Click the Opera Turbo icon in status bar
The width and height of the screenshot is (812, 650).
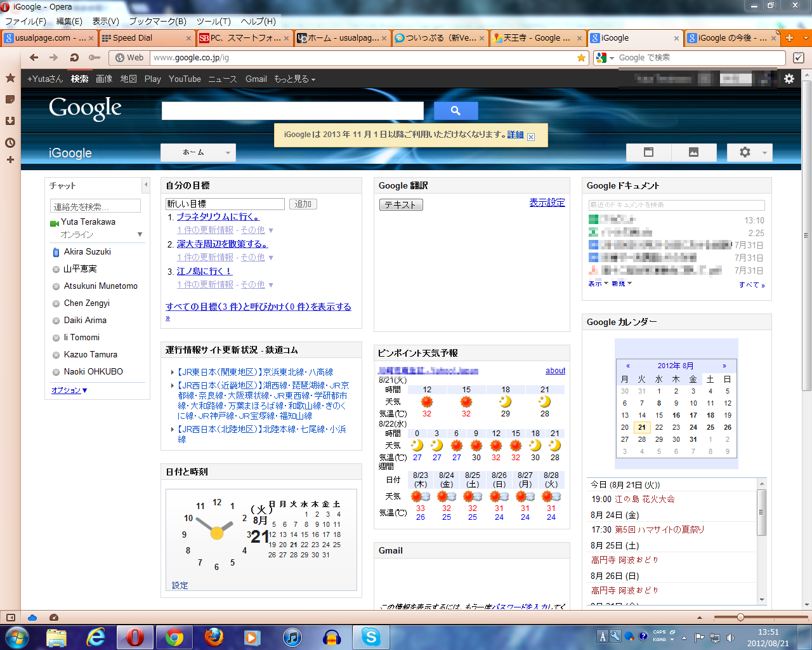(x=54, y=618)
